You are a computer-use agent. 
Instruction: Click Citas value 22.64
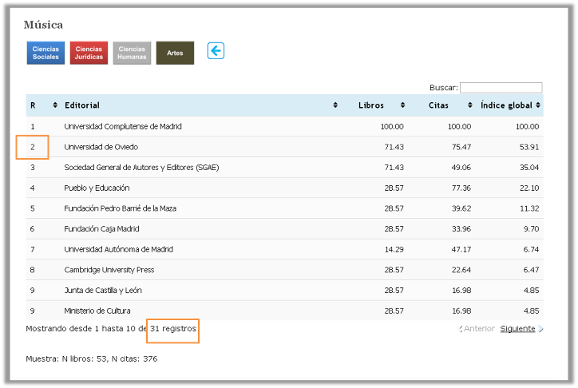tap(461, 270)
